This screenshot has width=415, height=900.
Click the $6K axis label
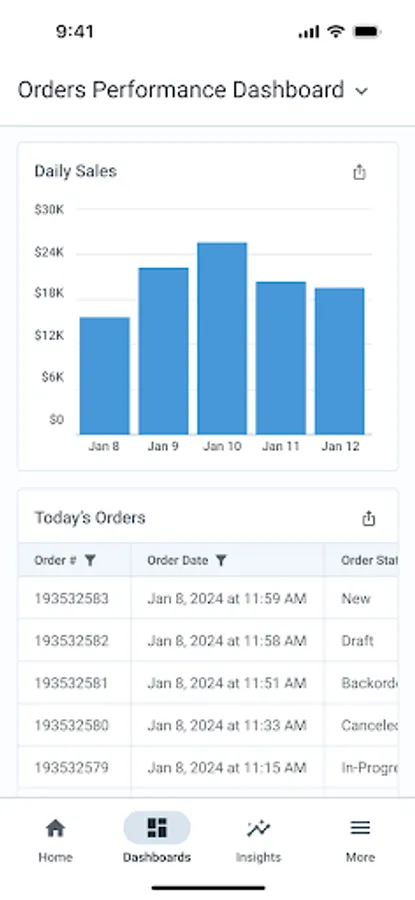coord(52,377)
